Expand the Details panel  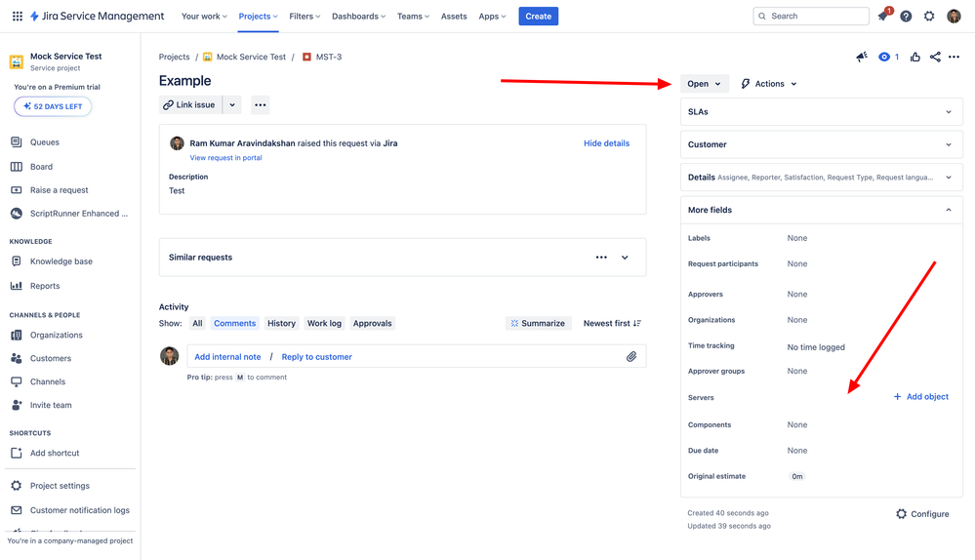tap(822, 178)
